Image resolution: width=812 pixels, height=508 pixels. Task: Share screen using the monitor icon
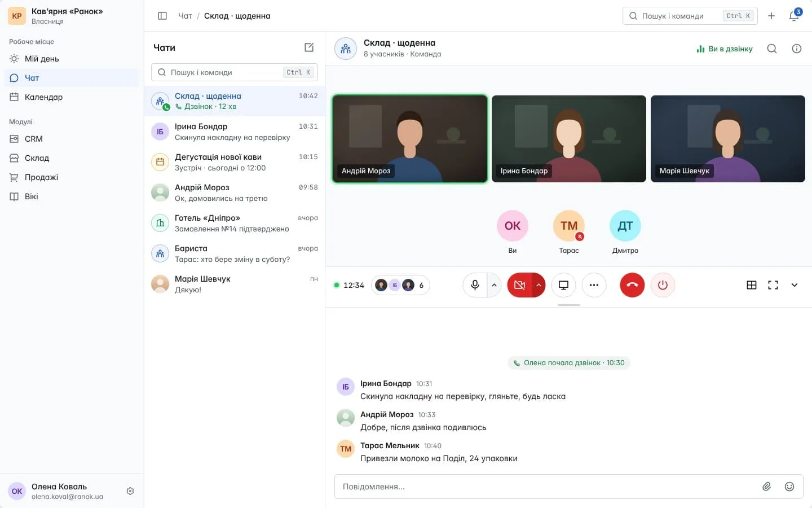(563, 285)
